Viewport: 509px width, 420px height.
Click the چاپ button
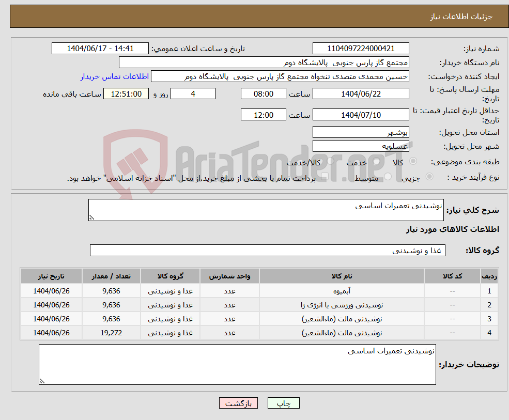[x=283, y=403]
